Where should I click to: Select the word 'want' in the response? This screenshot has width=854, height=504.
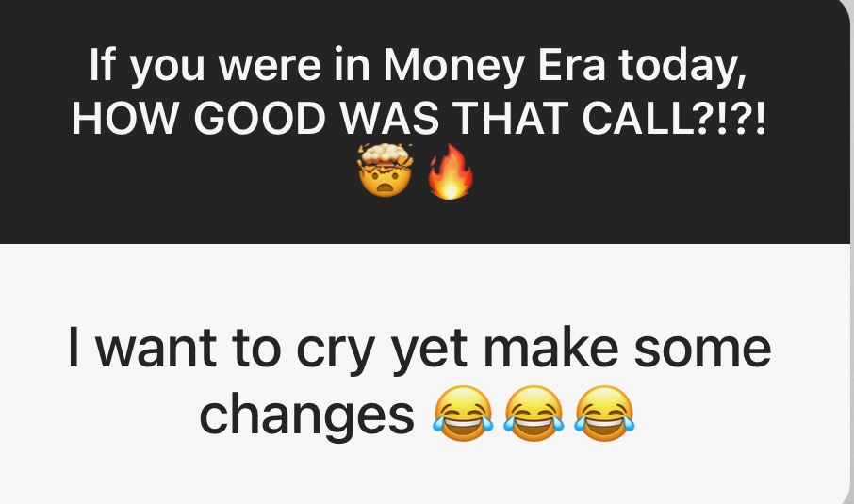click(x=156, y=348)
